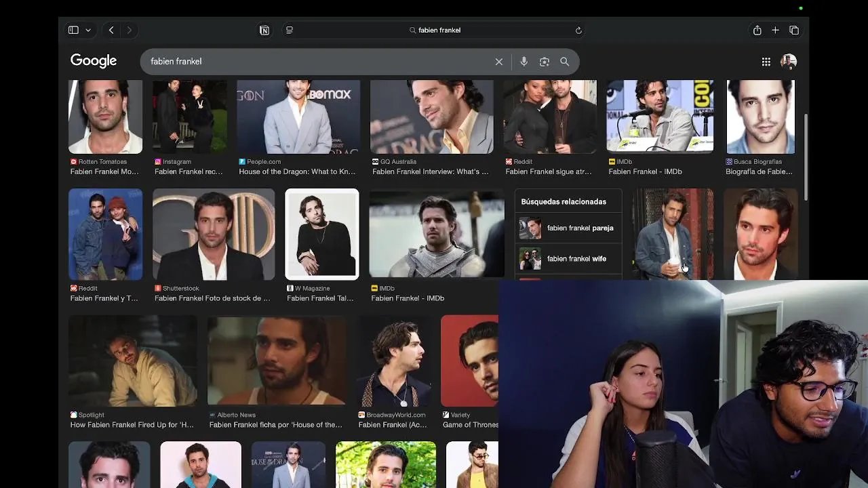Image resolution: width=868 pixels, height=488 pixels.
Task: Click the Google logo
Action: 94,61
